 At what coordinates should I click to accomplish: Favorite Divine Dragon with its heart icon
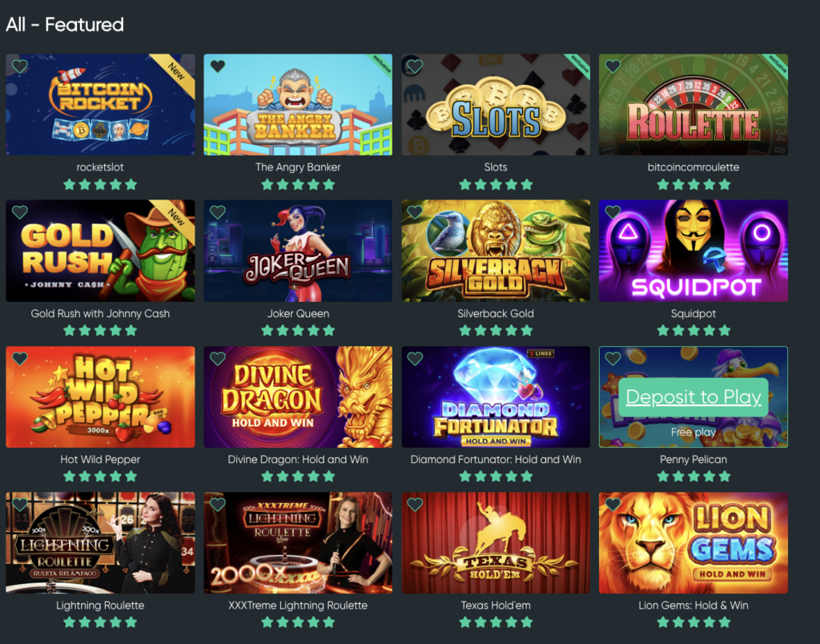pos(218,359)
